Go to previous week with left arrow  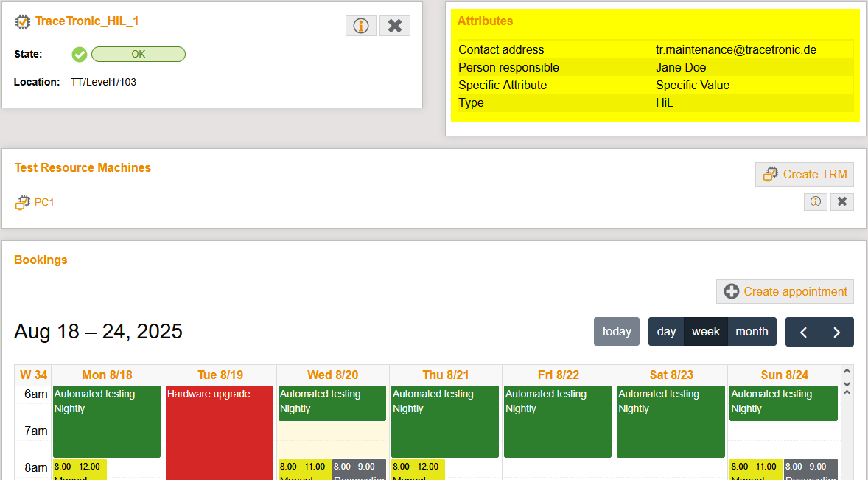(x=803, y=332)
